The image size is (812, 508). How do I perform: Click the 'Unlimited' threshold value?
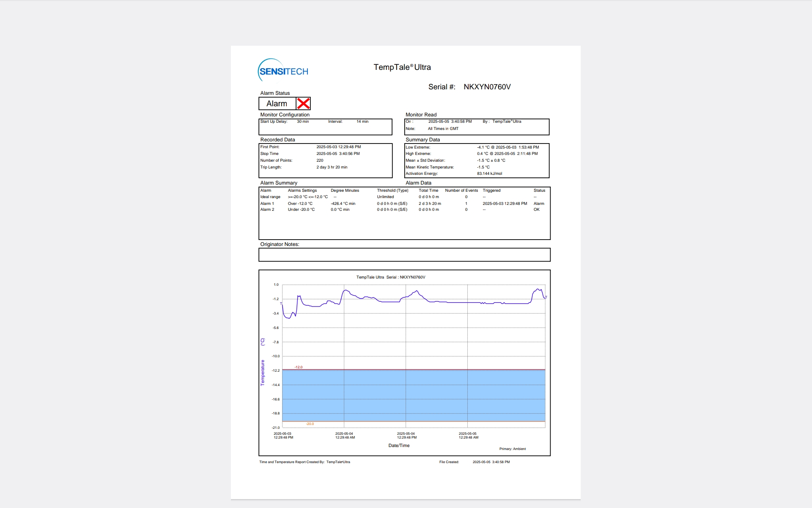pos(385,197)
